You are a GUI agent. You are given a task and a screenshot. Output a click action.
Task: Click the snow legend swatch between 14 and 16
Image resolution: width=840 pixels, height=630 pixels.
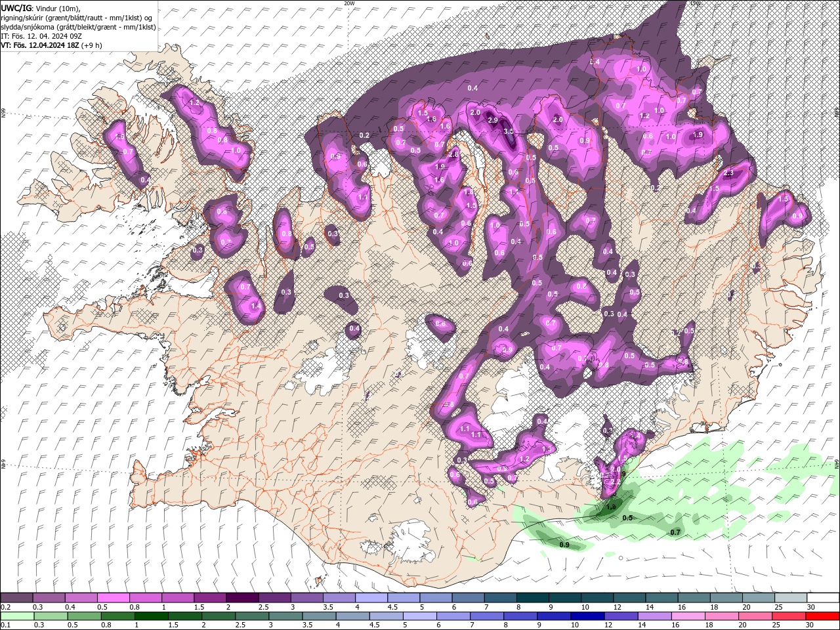click(662, 597)
